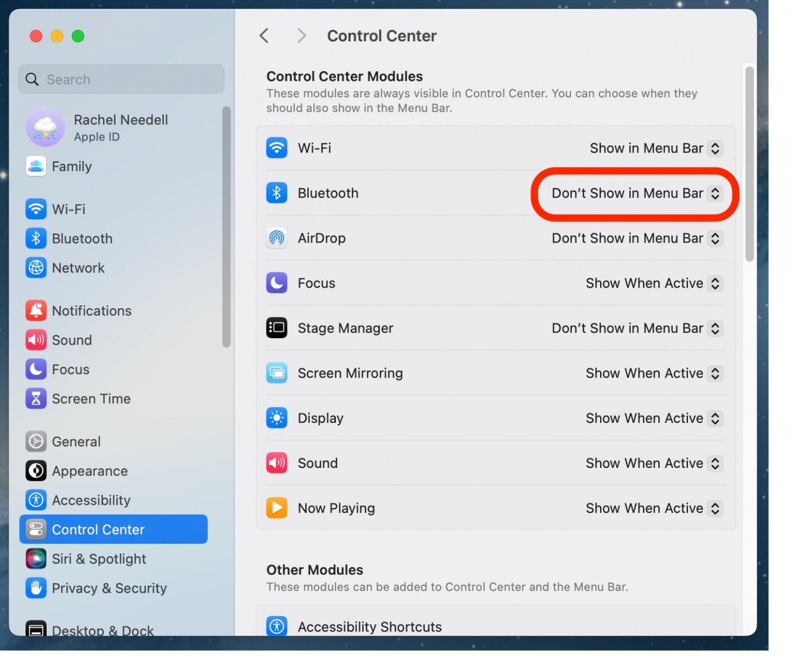The width and height of the screenshot is (790, 672).
Task: Select the Privacy & Security hand icon
Action: pyautogui.click(x=36, y=588)
